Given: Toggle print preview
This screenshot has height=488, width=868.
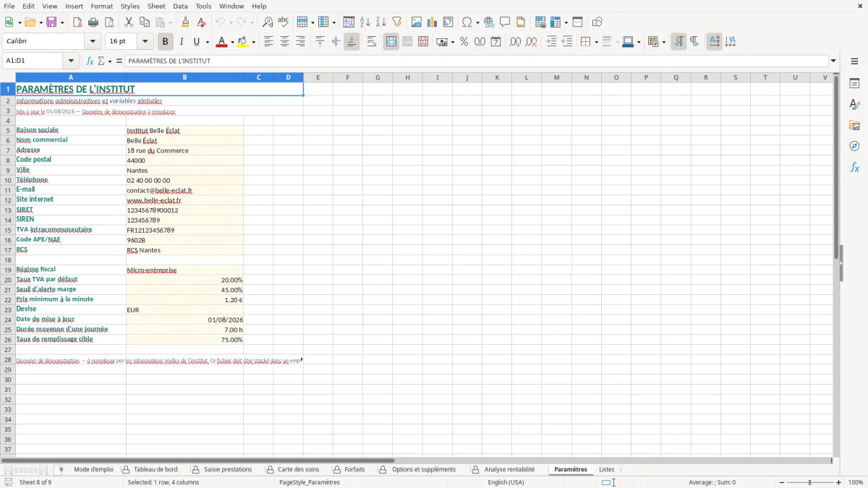Looking at the screenshot, I should point(108,22).
